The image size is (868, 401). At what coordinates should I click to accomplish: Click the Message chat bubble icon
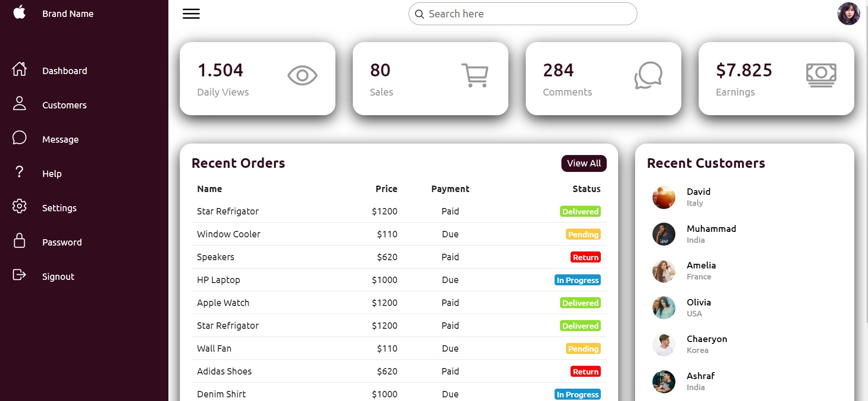(19, 138)
